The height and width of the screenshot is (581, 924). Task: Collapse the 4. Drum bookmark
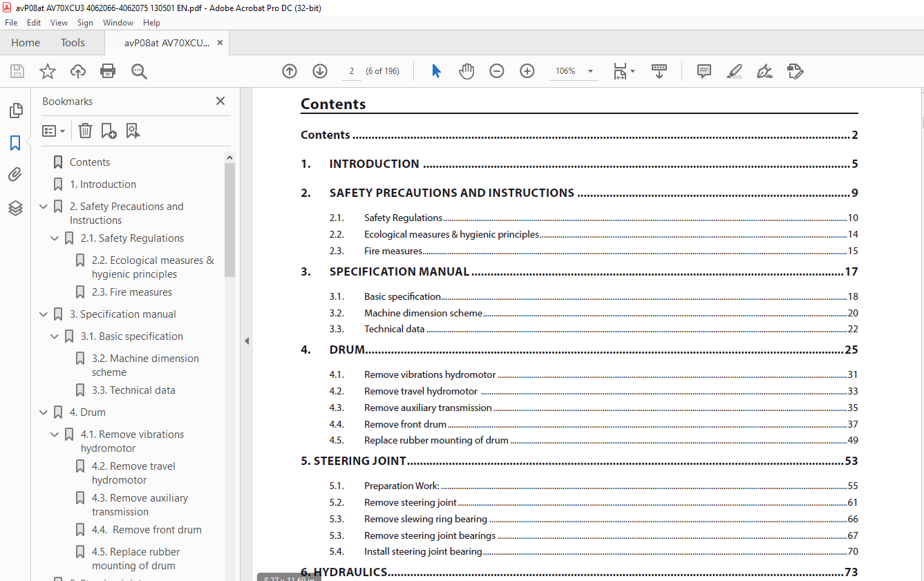44,412
